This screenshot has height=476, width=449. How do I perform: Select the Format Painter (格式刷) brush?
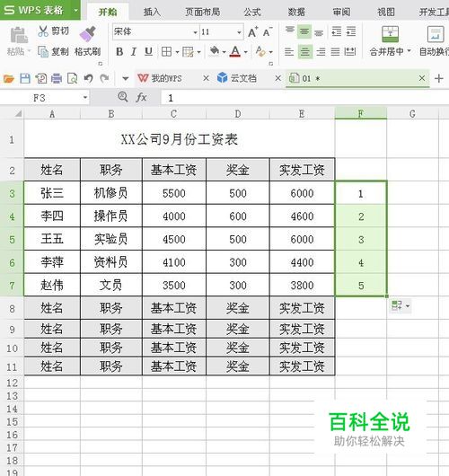point(88,34)
